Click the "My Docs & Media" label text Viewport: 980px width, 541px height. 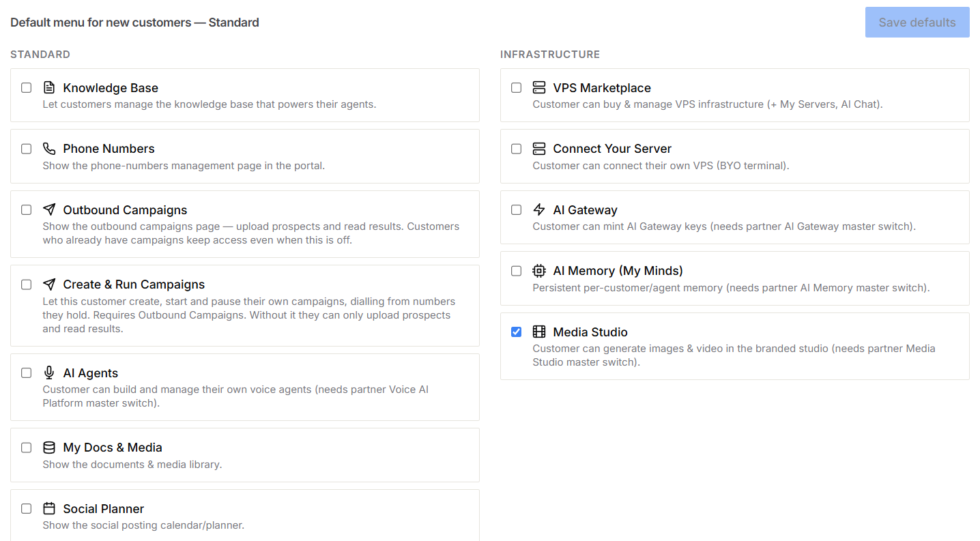click(x=113, y=448)
